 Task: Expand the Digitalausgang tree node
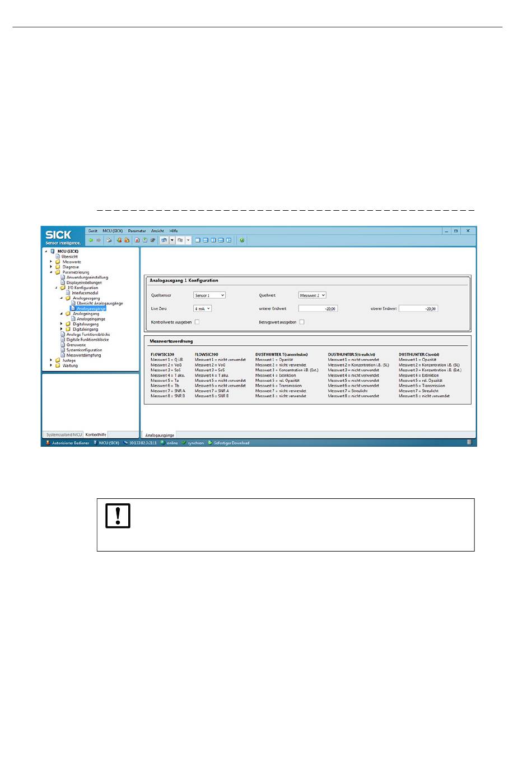[62, 324]
